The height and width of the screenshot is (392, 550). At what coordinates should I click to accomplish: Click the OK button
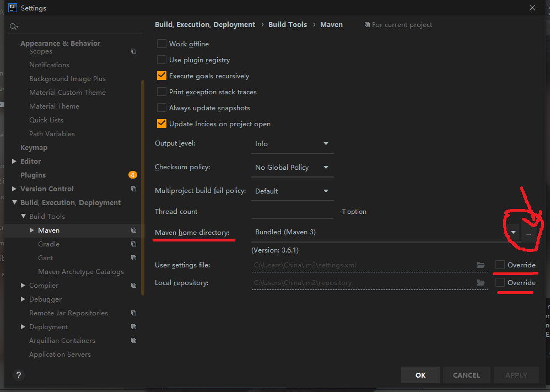click(420, 375)
